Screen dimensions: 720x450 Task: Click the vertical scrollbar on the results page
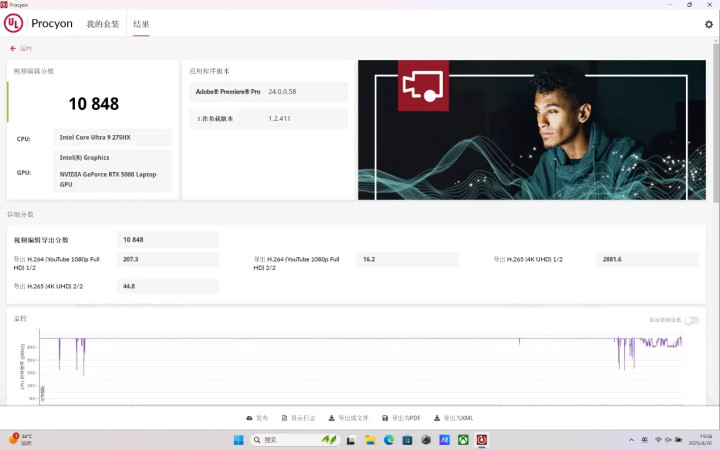pyautogui.click(x=716, y=123)
